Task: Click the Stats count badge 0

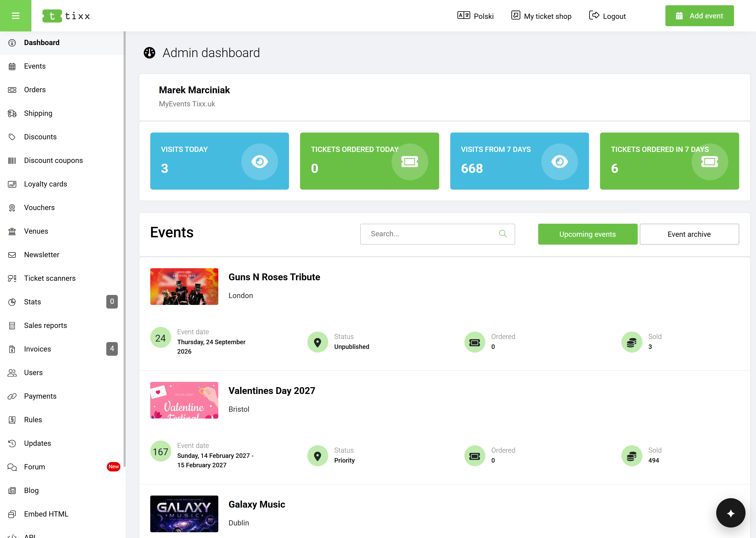Action: coord(112,302)
